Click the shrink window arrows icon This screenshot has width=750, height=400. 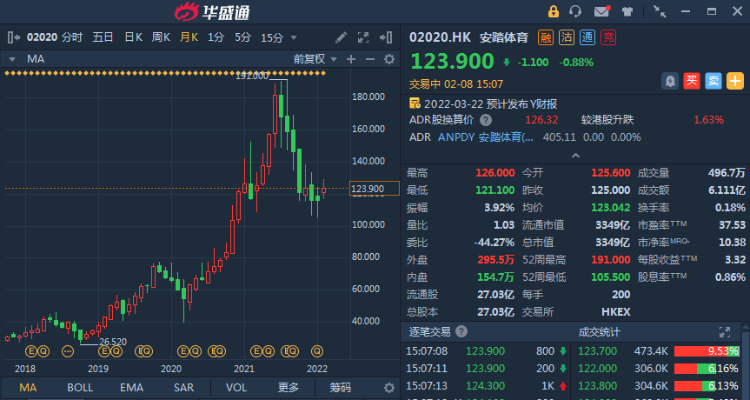[660, 12]
